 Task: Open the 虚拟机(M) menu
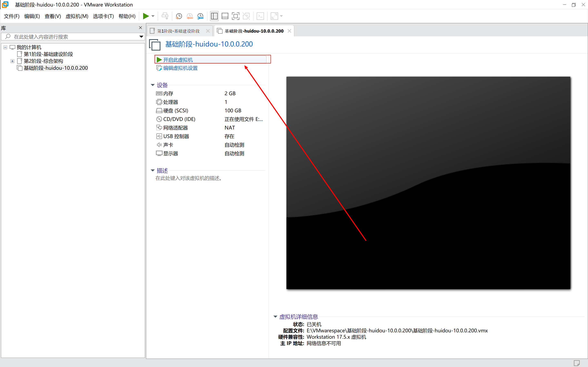point(77,16)
